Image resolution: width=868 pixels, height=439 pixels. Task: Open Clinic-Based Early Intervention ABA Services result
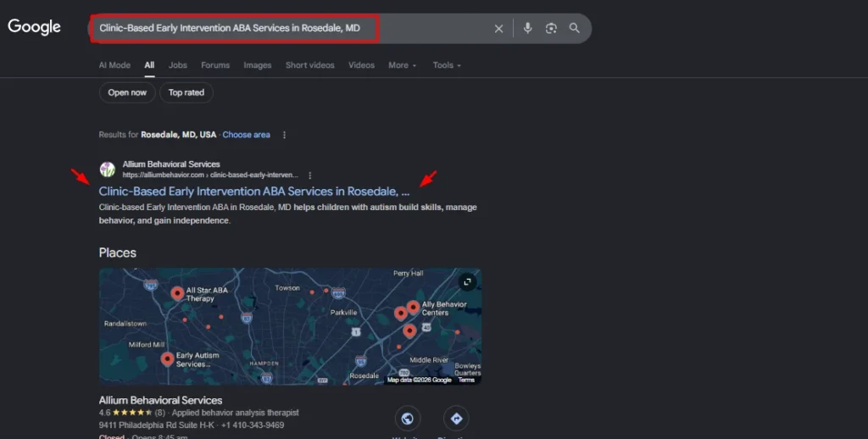pyautogui.click(x=254, y=192)
